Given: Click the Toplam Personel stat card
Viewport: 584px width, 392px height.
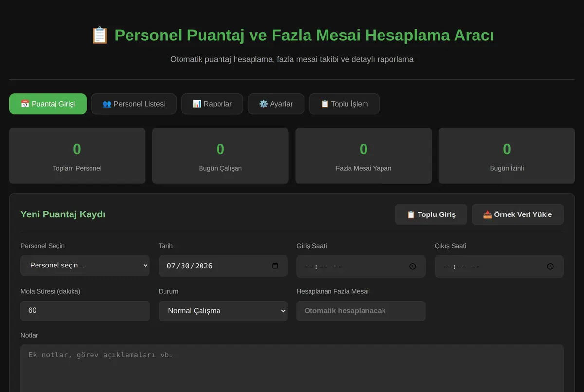Looking at the screenshot, I should (77, 156).
